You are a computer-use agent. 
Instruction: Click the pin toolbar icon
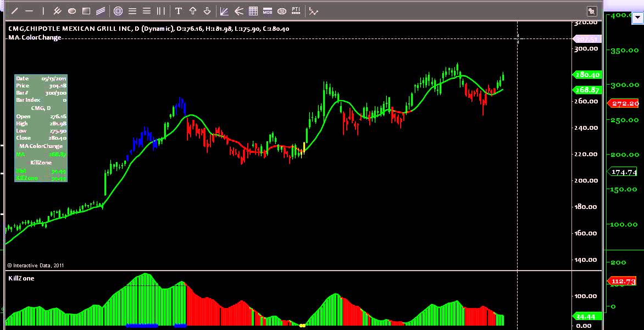[591, 11]
